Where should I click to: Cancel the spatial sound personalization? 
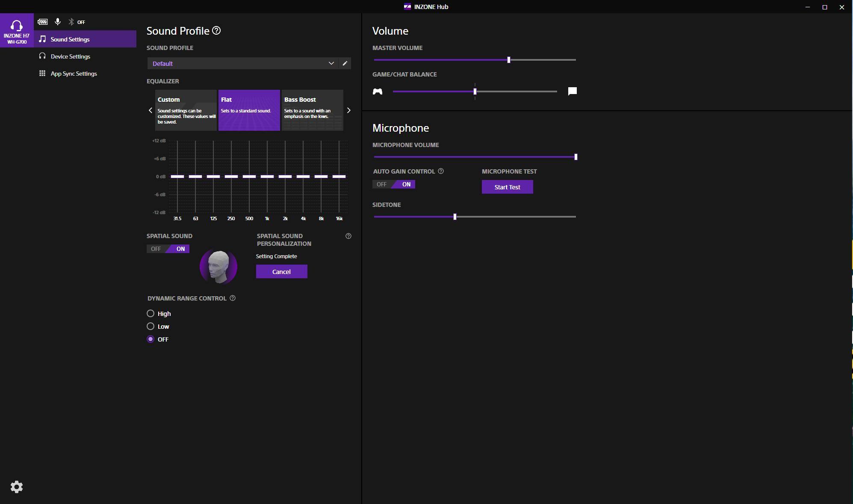[281, 272]
